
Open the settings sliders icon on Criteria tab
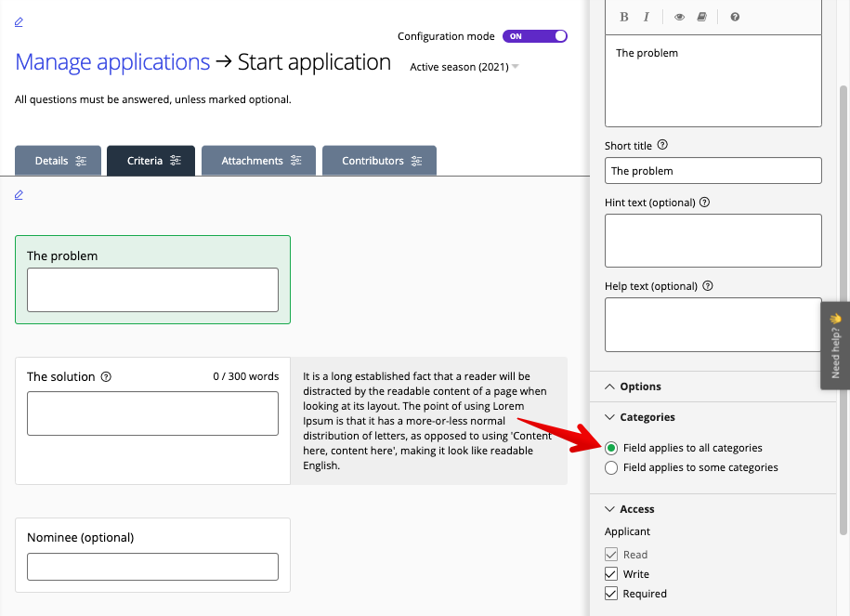coord(175,161)
